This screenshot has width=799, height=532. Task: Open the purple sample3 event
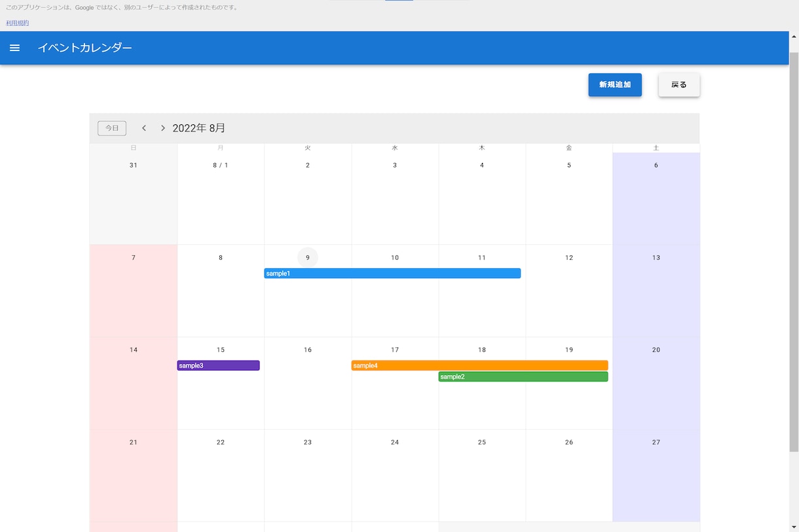coord(218,366)
